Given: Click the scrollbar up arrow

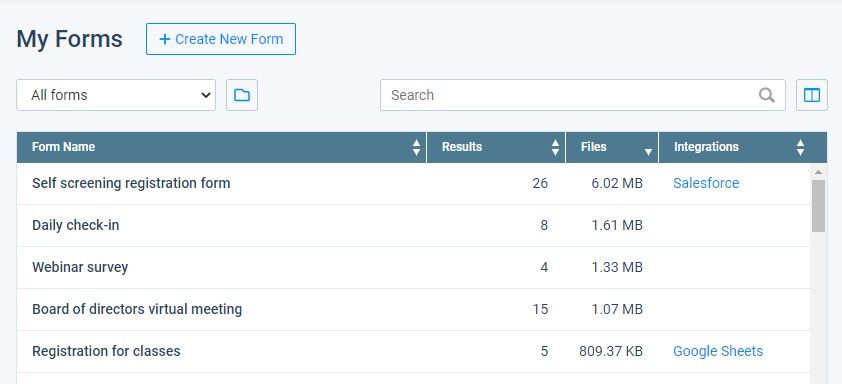Looking at the screenshot, I should [818, 172].
